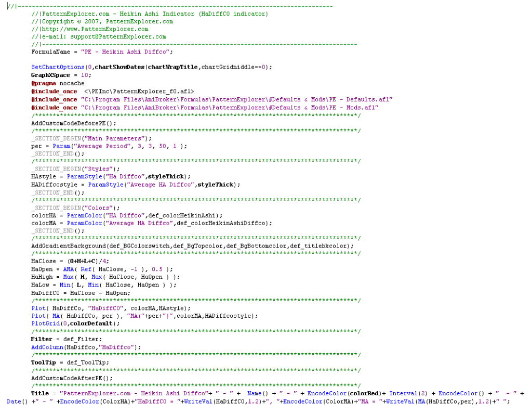Image resolution: width=532 pixels, height=413 pixels.
Task: Click the PE - Mods.afl include path
Action: click(x=229, y=107)
